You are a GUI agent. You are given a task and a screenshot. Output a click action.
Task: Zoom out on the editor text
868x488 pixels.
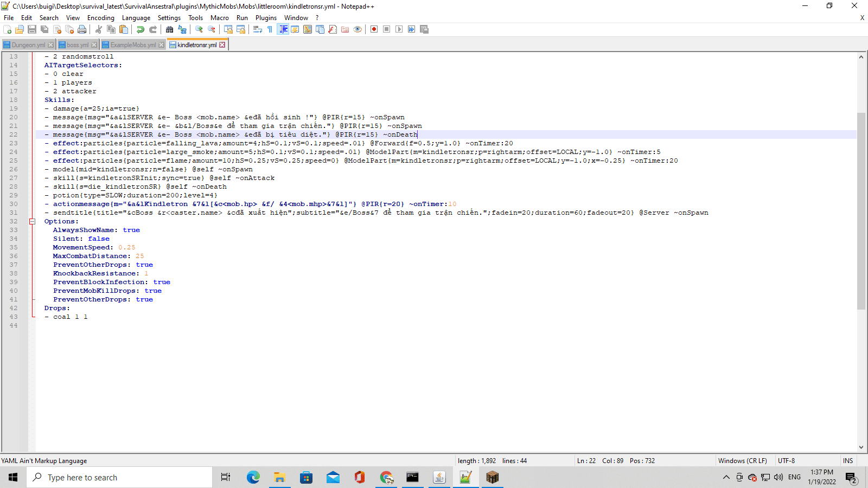tap(212, 29)
